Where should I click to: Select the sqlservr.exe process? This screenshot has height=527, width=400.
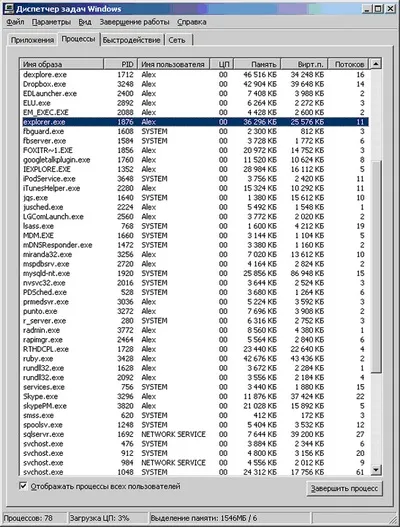pos(194,434)
